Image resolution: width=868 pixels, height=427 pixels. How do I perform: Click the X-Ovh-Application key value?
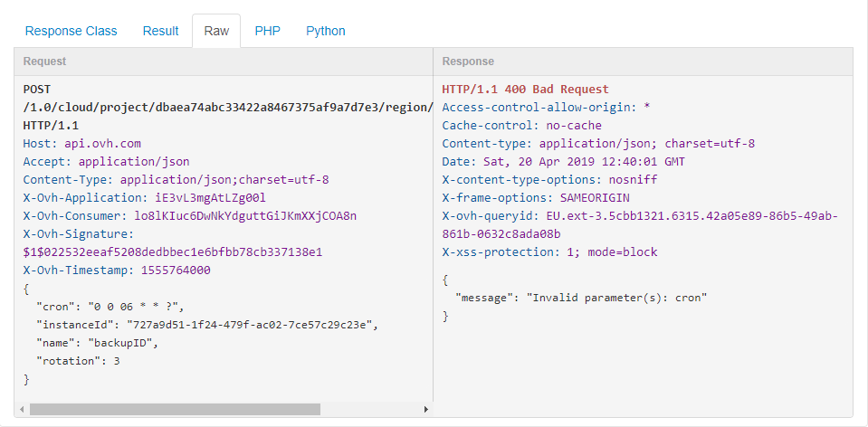[211, 198]
